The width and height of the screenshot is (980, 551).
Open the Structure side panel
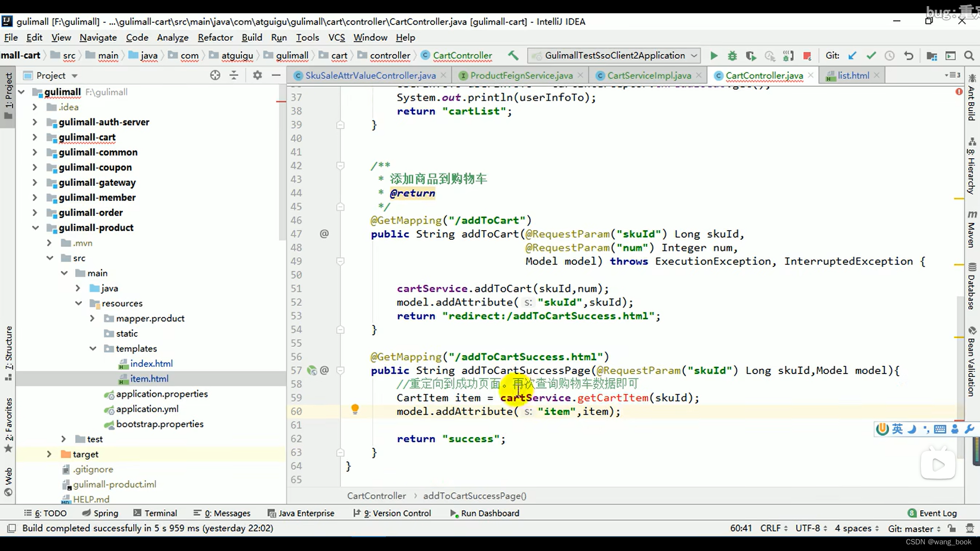[x=8, y=354]
